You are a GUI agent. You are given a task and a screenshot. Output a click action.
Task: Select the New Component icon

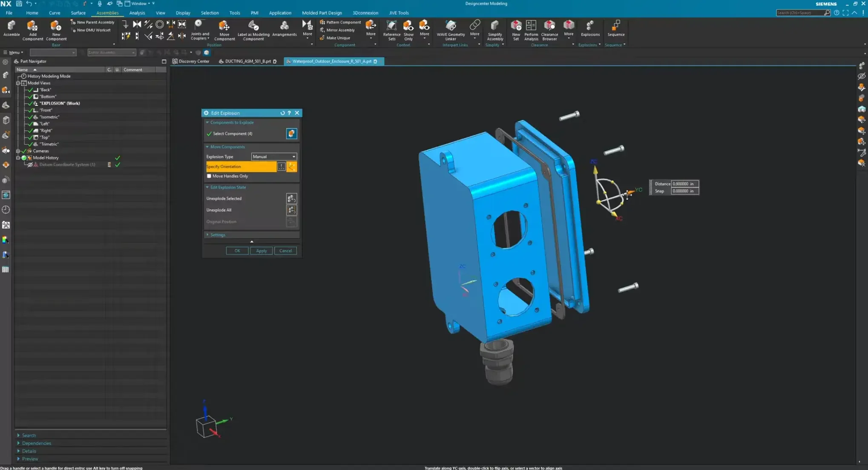[x=56, y=30]
